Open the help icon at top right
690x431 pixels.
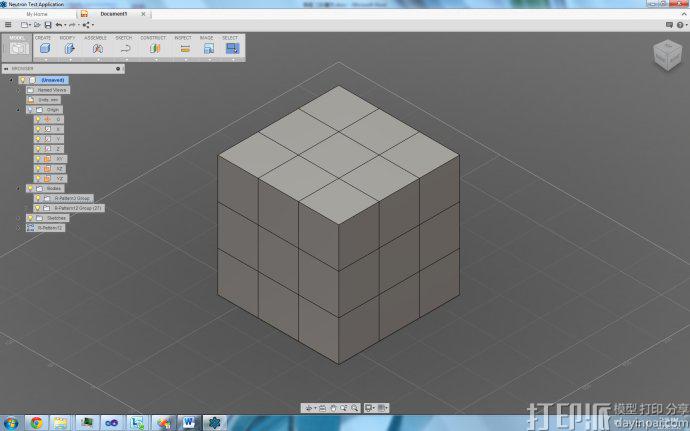pos(680,25)
